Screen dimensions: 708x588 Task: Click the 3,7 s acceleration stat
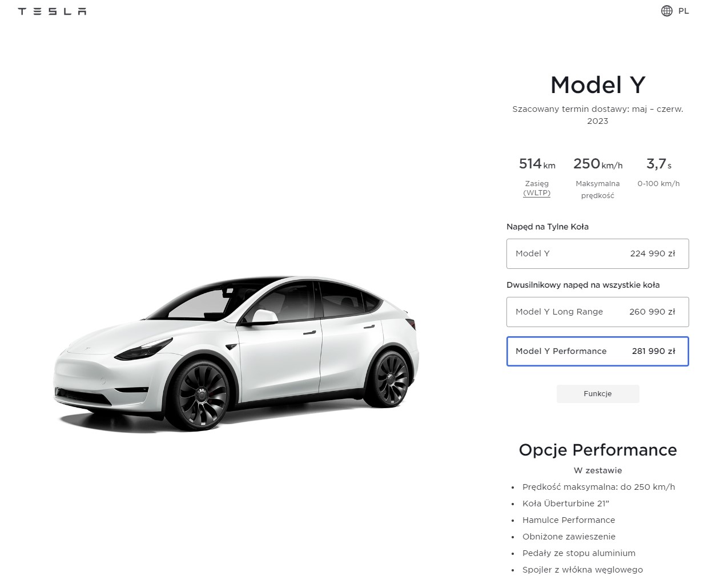tap(658, 164)
